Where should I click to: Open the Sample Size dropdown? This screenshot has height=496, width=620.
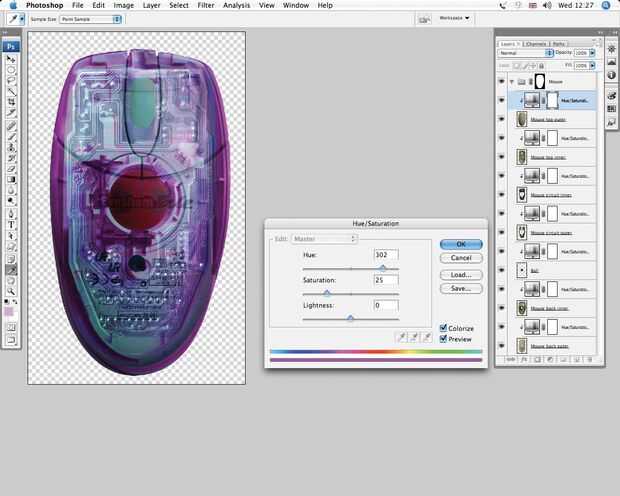[x=88, y=19]
